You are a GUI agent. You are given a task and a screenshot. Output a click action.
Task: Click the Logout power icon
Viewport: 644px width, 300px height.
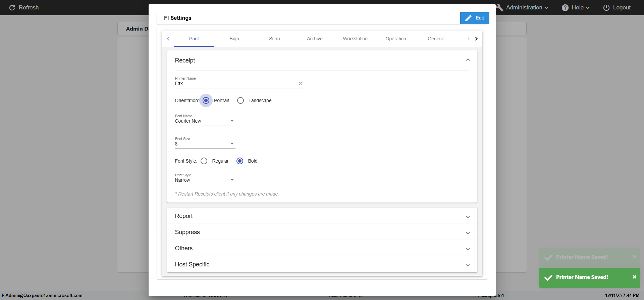606,8
